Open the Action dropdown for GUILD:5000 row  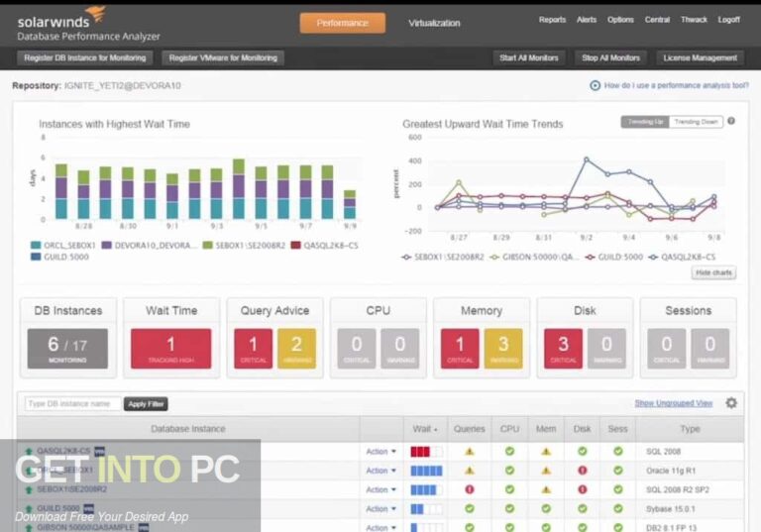pos(380,509)
